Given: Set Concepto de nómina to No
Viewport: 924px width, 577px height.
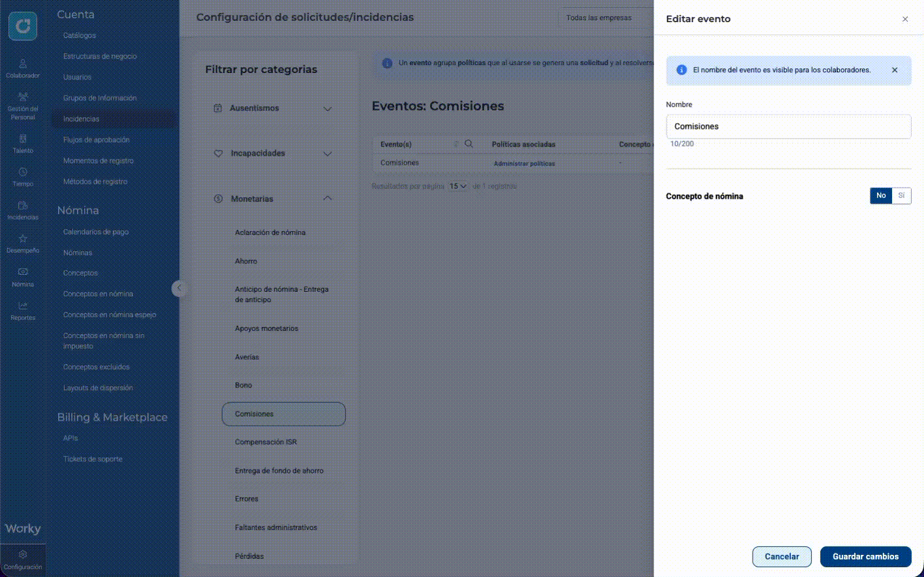Looking at the screenshot, I should coord(881,195).
